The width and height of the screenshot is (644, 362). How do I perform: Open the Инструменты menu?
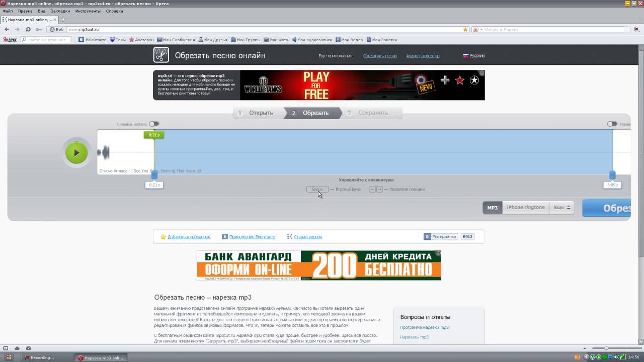coord(88,11)
